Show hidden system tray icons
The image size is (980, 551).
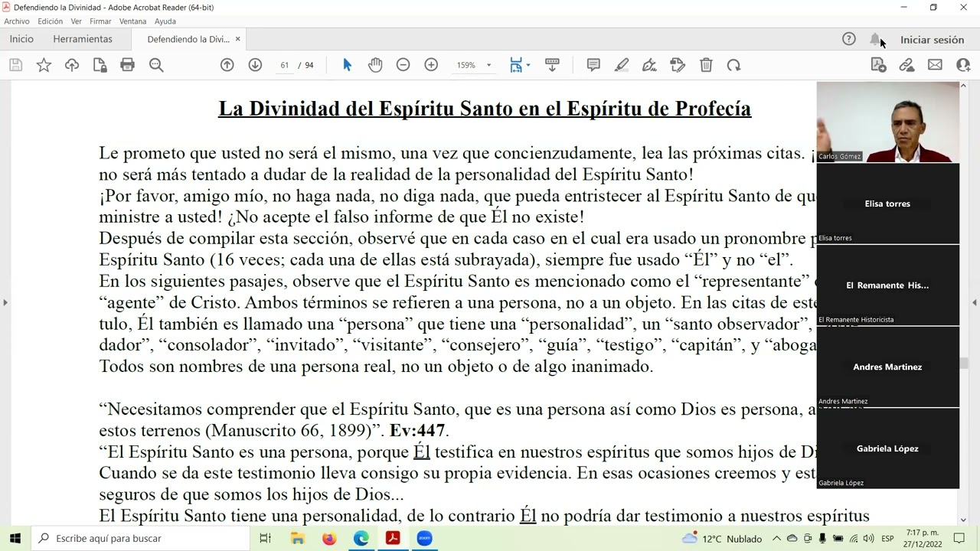[776, 539]
